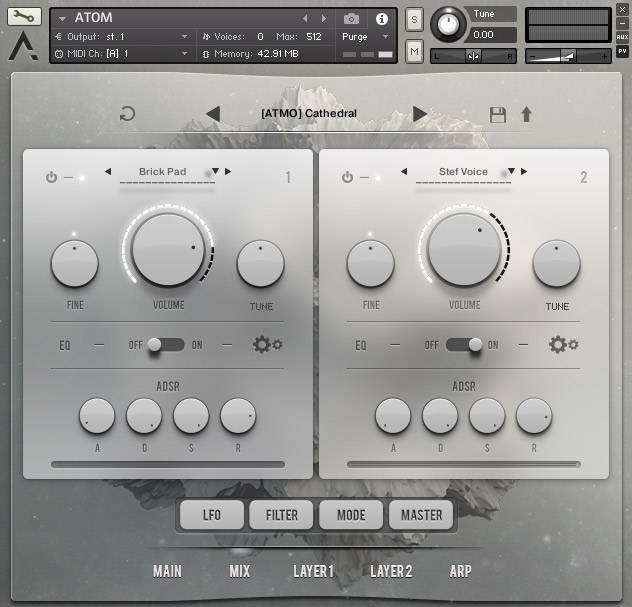Switch to the ARP tab
This screenshot has height=607, width=632.
pos(460,571)
